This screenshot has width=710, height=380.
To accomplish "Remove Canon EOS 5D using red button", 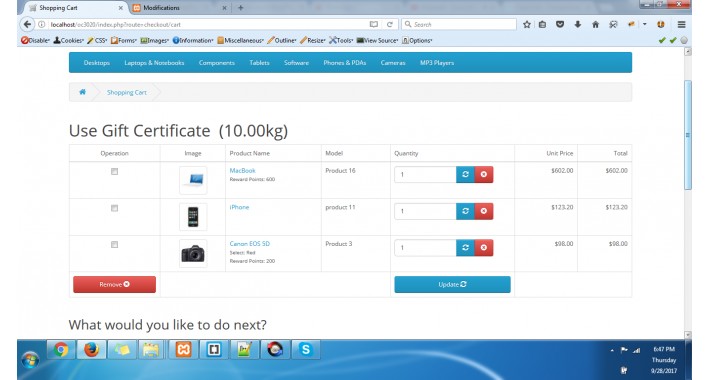I will (x=484, y=248).
